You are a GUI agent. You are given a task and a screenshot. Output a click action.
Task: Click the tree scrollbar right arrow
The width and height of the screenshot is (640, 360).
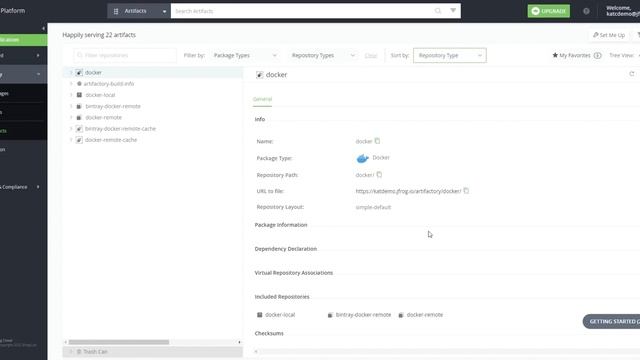tap(239, 342)
